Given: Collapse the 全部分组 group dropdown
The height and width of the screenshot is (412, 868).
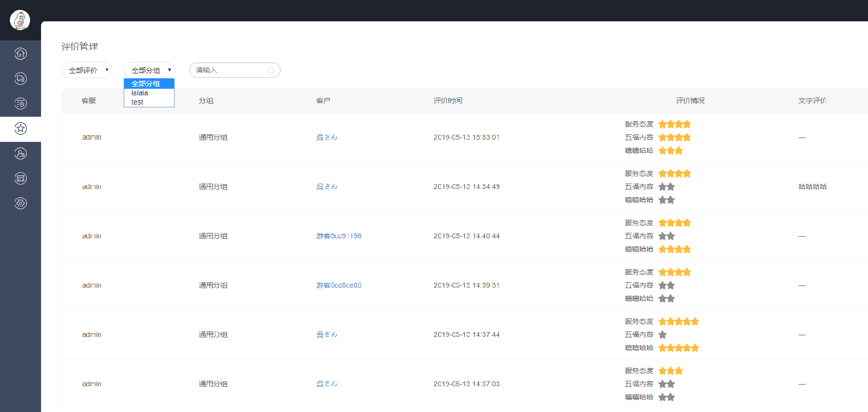Looking at the screenshot, I should 149,70.
